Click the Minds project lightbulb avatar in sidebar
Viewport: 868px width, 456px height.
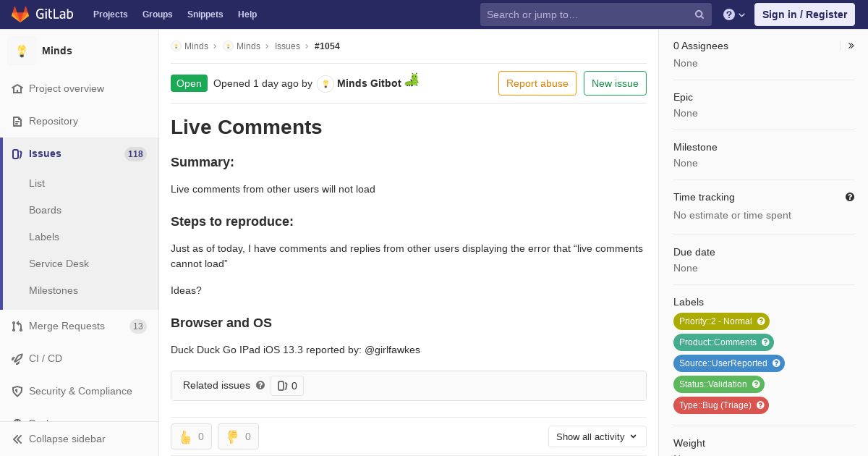(x=22, y=51)
